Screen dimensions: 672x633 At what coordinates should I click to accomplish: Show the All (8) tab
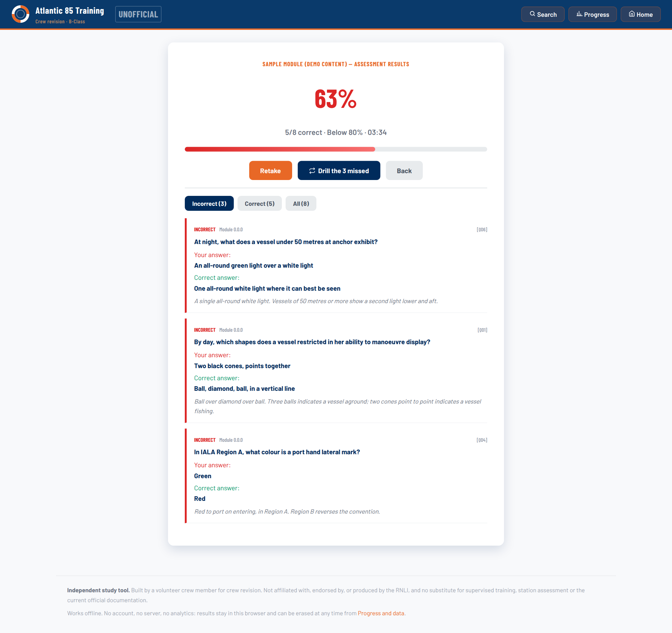(x=301, y=204)
